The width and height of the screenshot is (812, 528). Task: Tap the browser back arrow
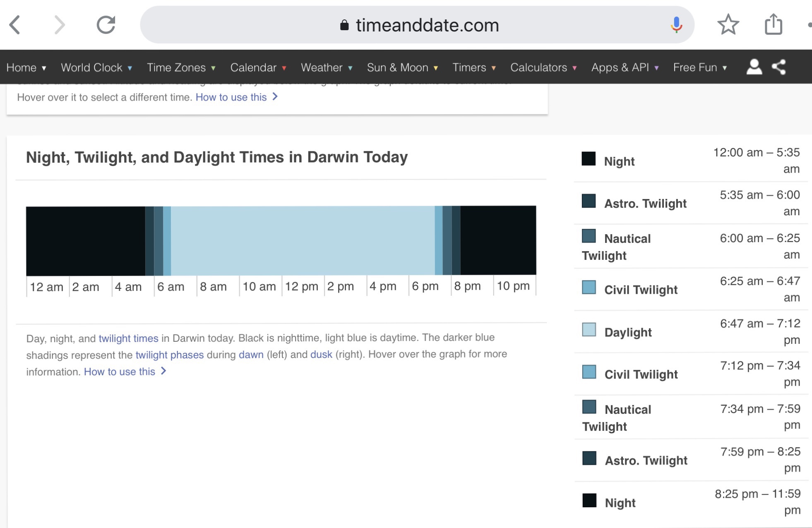pyautogui.click(x=15, y=25)
